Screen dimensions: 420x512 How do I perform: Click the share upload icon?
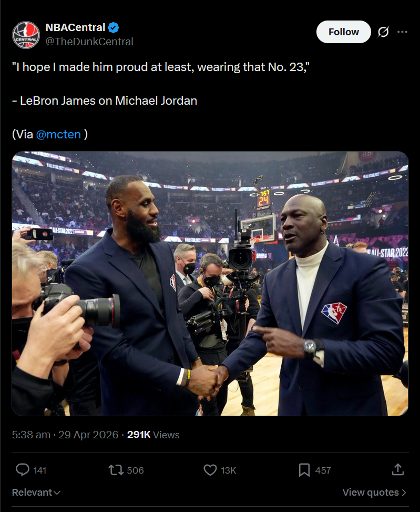(398, 469)
